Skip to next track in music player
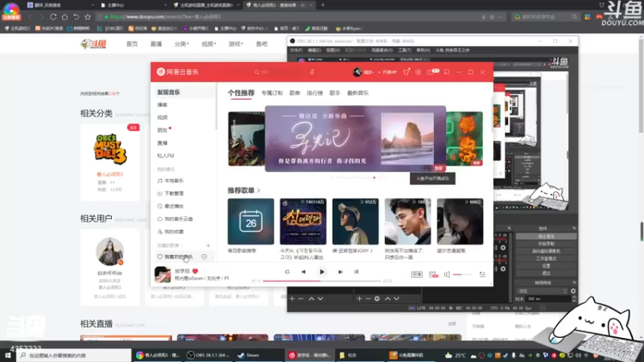 tap(340, 272)
